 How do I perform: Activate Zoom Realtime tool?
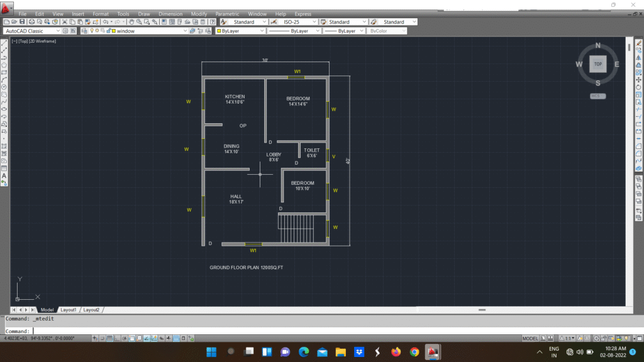[x=139, y=22]
